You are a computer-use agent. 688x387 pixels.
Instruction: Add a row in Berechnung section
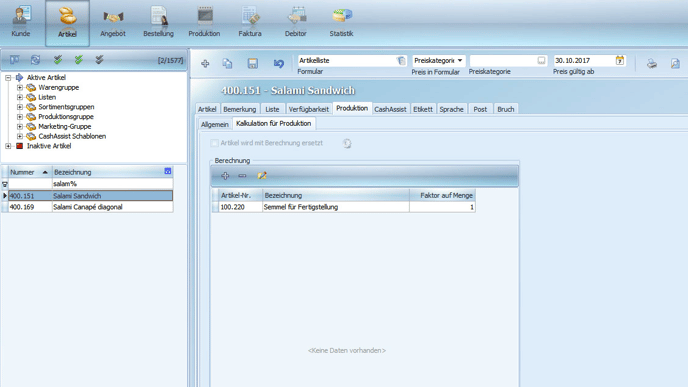click(225, 176)
